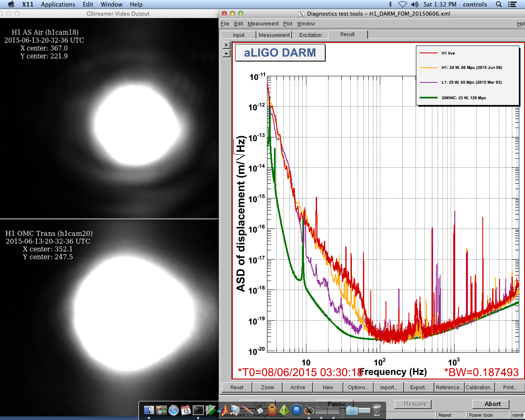Select the Result tab
525x420 pixels.
347,34
